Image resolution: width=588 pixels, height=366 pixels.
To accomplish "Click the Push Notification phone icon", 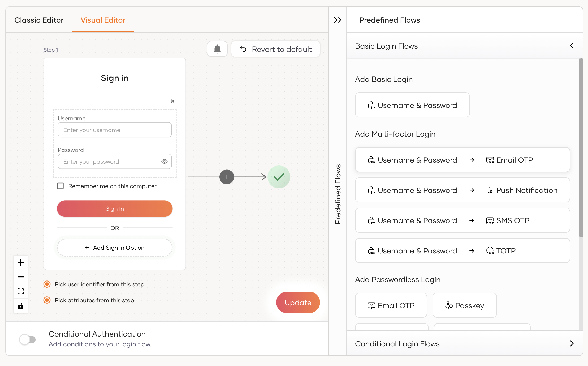I will point(490,190).
